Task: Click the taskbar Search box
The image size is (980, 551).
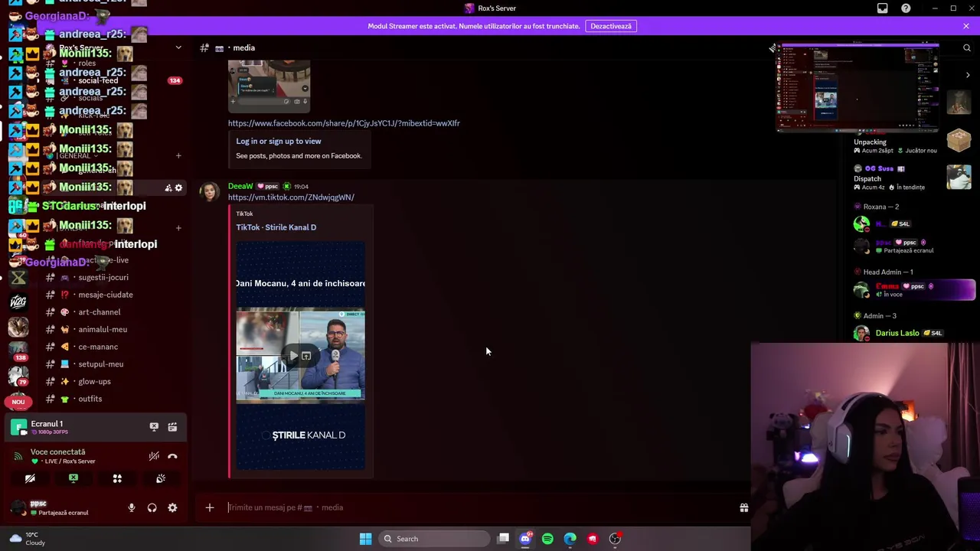Action: click(435, 539)
